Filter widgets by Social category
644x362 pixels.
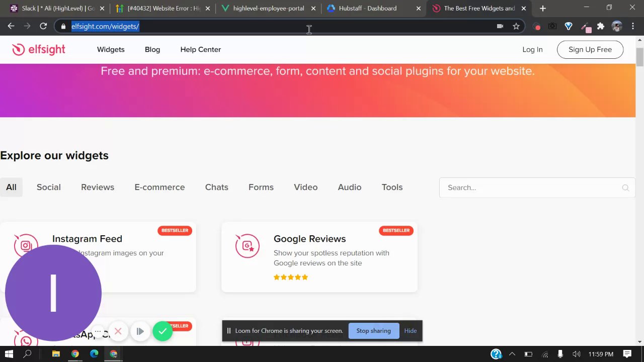point(49,187)
